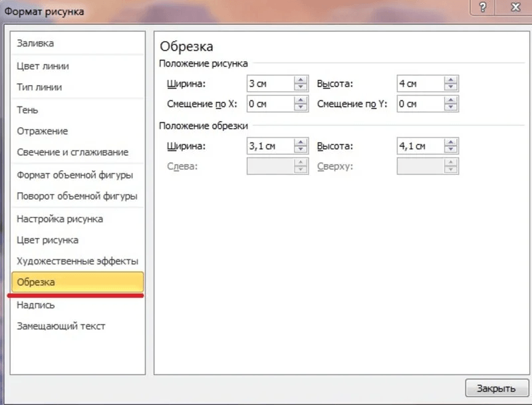Increase crop Ширина with up arrow

(x=301, y=142)
